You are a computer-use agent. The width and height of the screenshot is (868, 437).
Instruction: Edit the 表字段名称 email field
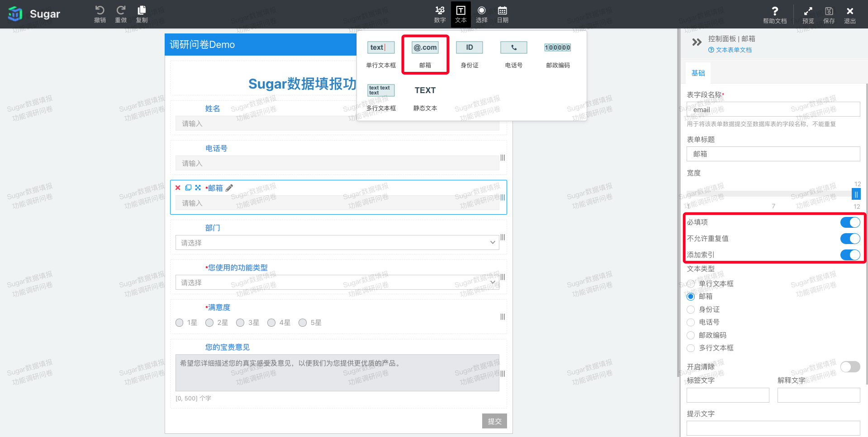[773, 109]
